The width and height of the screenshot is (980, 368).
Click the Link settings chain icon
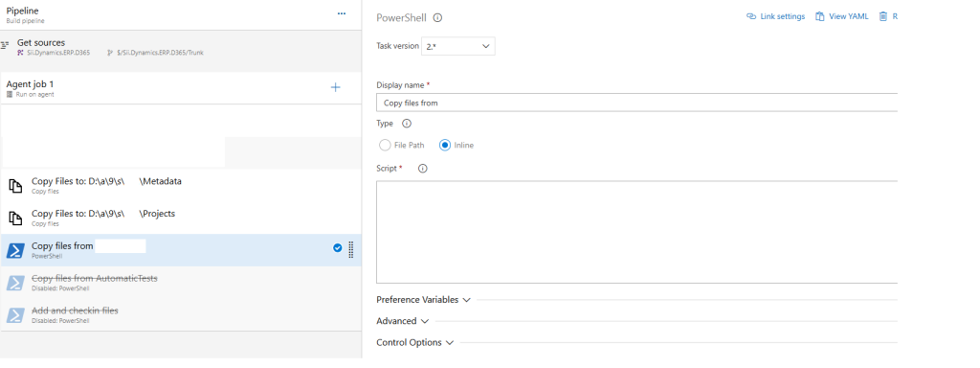(751, 17)
